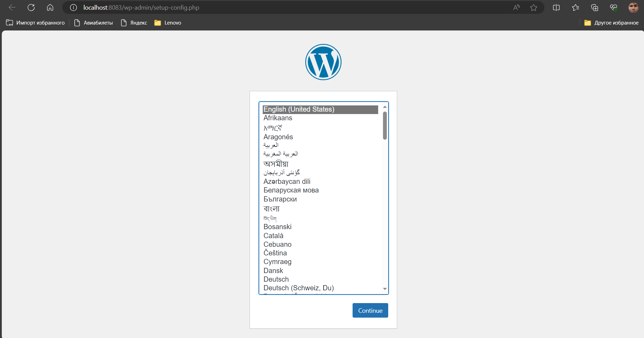Expand the Другое избранное folder

coord(611,23)
